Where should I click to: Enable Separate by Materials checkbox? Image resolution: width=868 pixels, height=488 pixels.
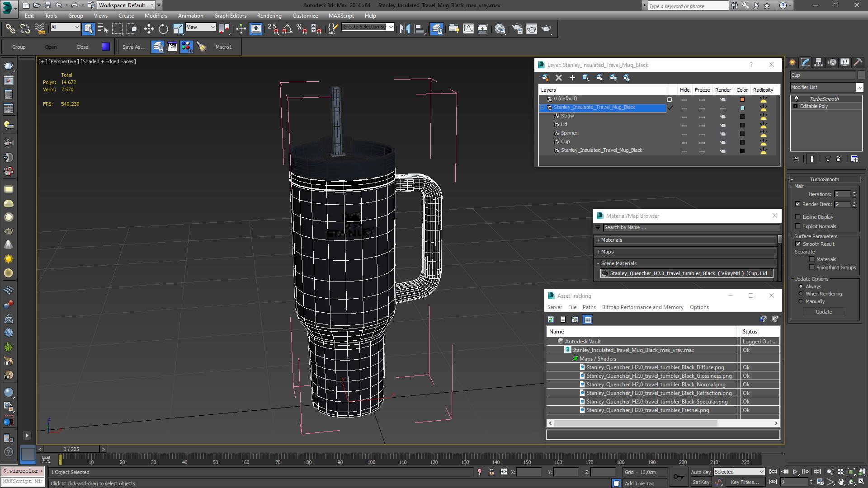(812, 259)
